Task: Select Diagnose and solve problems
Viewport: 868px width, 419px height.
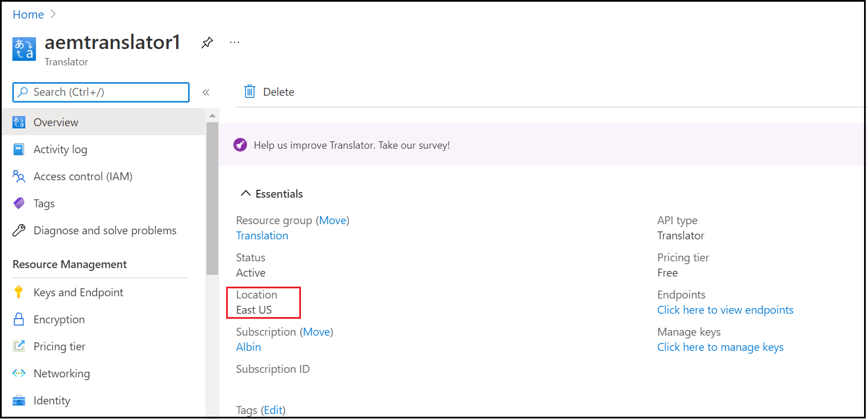Action: click(105, 230)
